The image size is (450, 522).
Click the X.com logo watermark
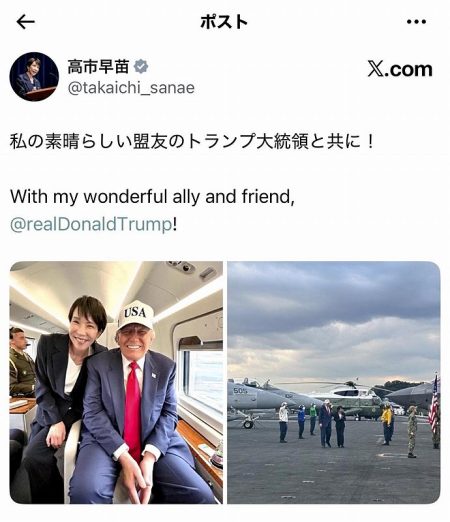[x=400, y=69]
